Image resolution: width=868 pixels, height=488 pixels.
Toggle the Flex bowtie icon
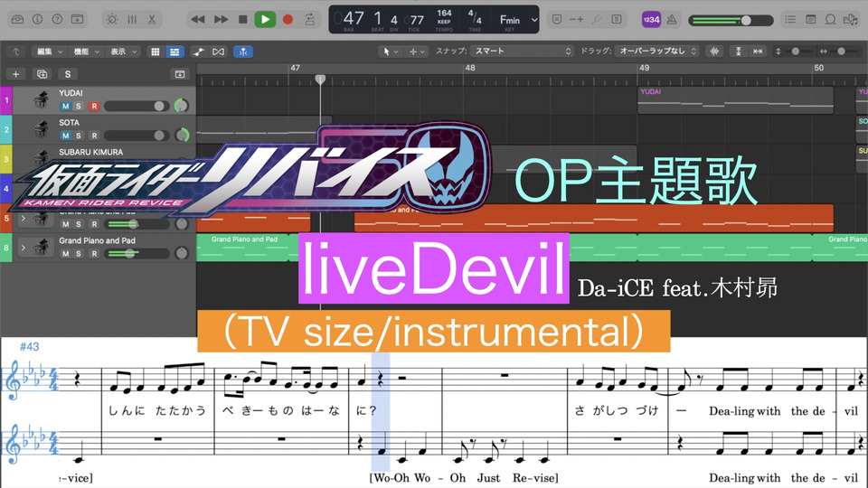(x=218, y=52)
